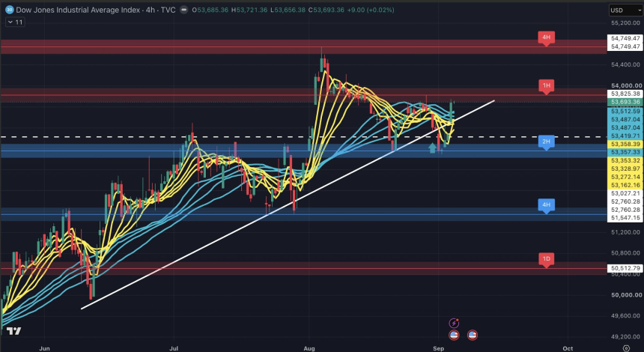Click the white price tag 53,825.38
Image resolution: width=644 pixels, height=352 pixels.
pos(625,94)
